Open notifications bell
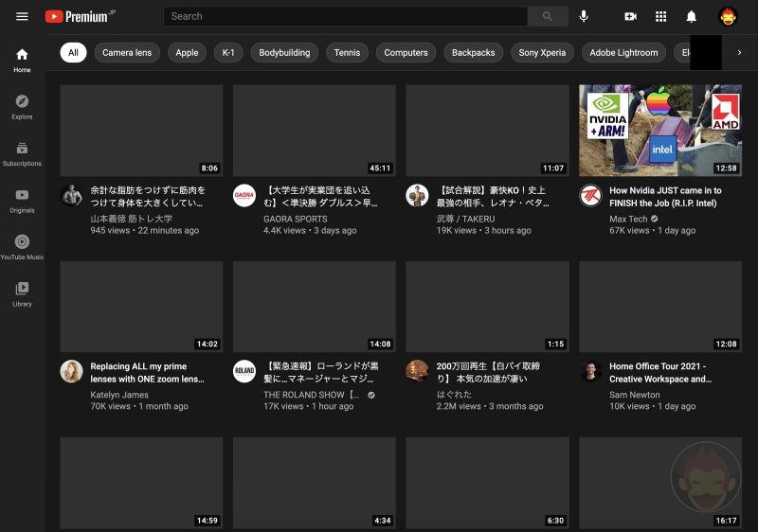This screenshot has height=532, width=758. tap(692, 16)
